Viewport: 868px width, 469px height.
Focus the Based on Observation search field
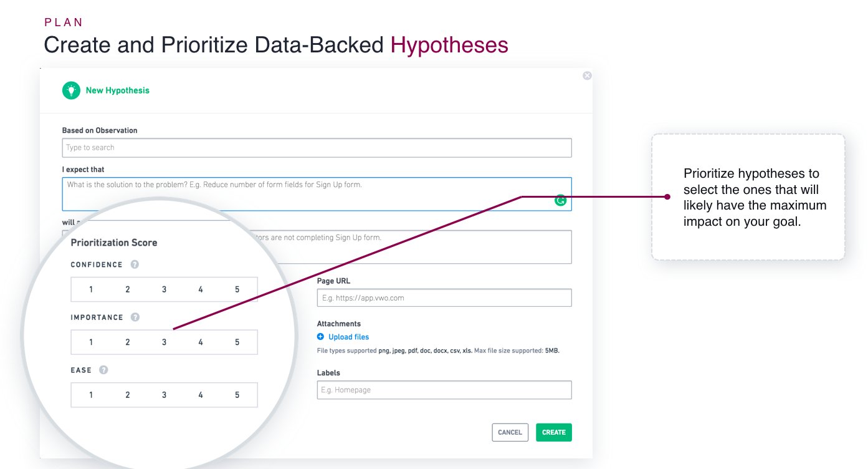tap(317, 148)
